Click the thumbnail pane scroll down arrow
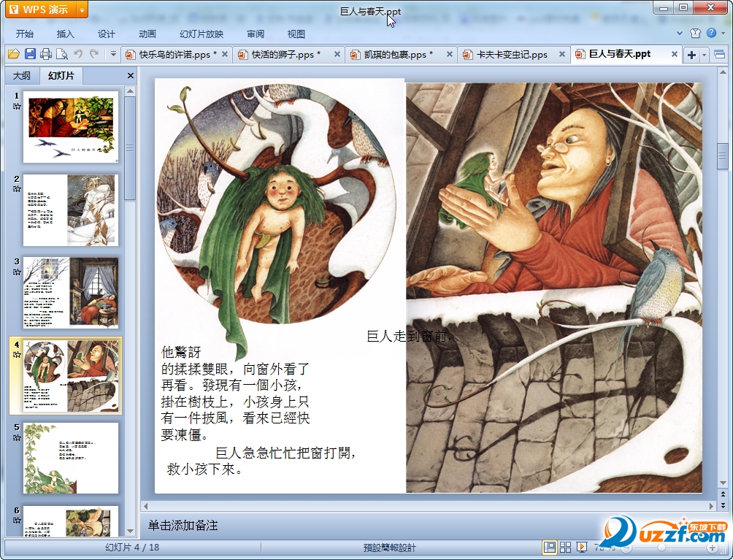The image size is (733, 560). tap(131, 532)
